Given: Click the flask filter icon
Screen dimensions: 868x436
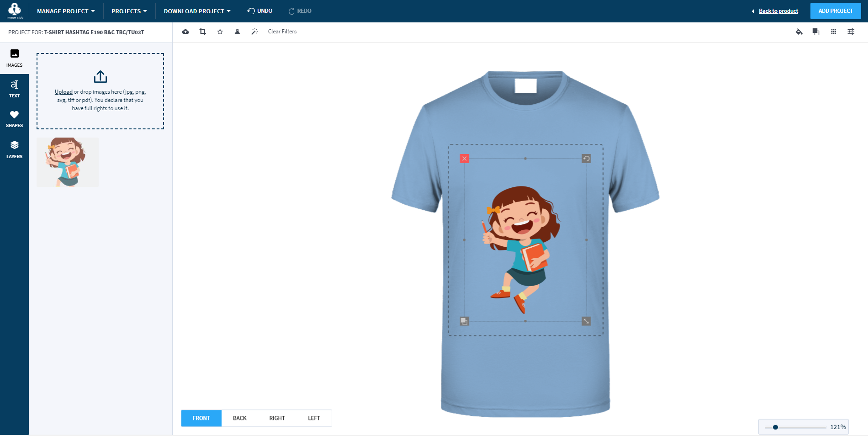Looking at the screenshot, I should pos(238,32).
